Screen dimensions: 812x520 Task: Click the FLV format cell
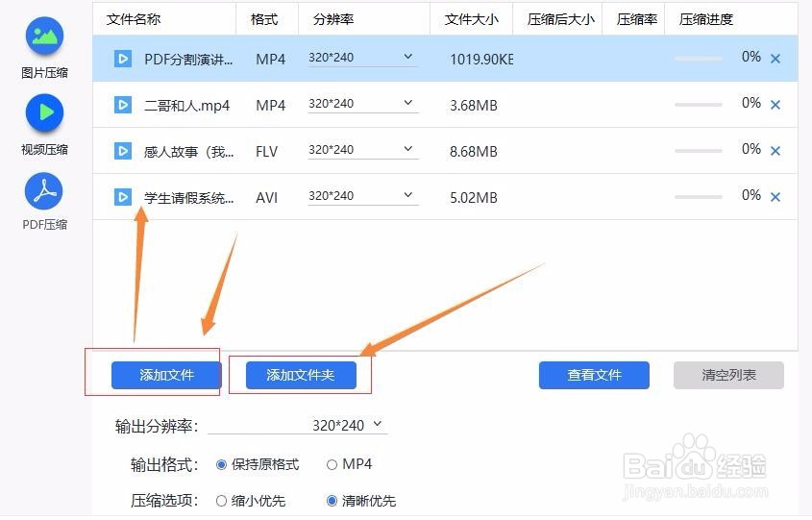point(267,151)
